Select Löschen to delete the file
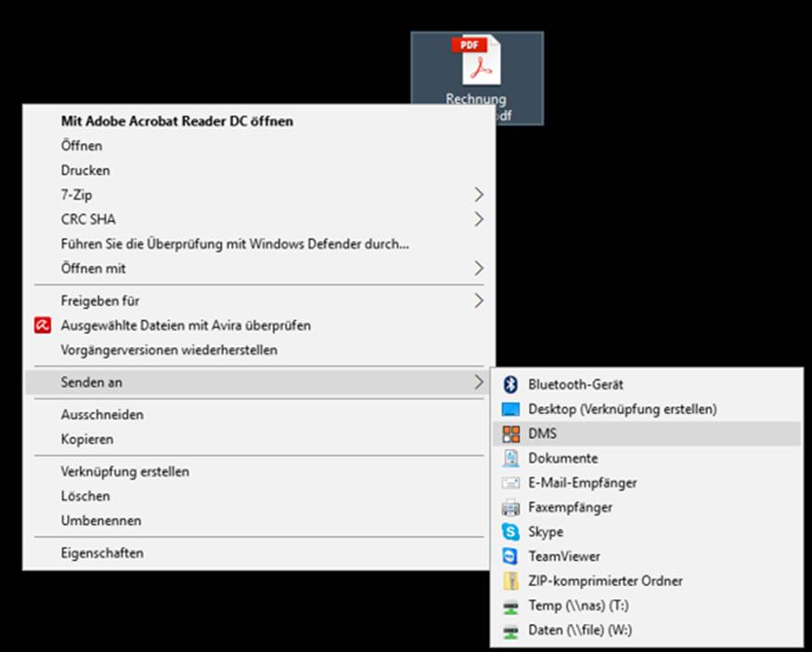Screen dimensions: 812x652 pos(259,496)
